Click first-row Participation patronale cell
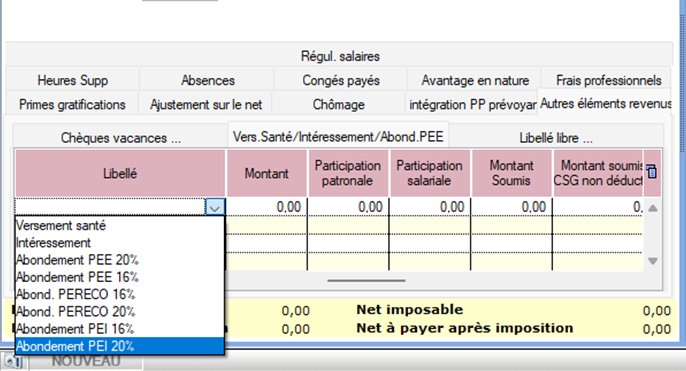This screenshot has width=686, height=371. point(348,206)
